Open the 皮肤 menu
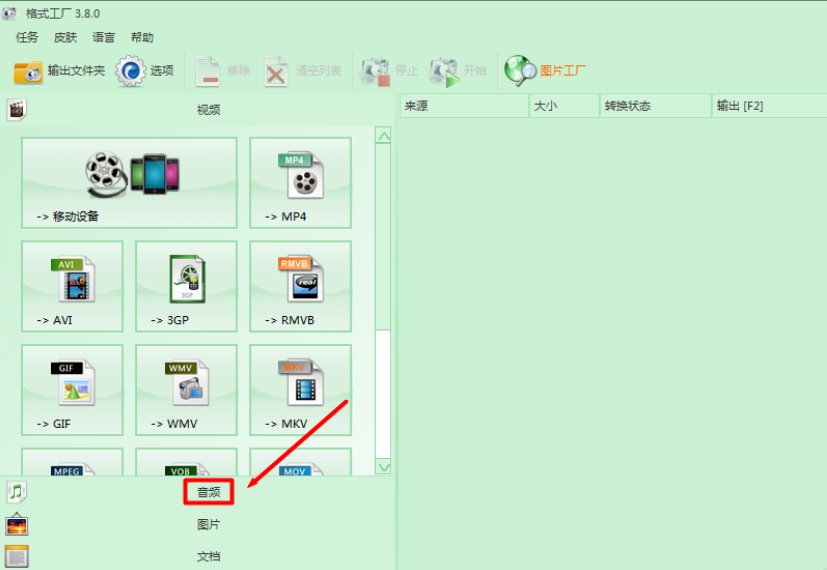The height and width of the screenshot is (570, 827). click(65, 37)
